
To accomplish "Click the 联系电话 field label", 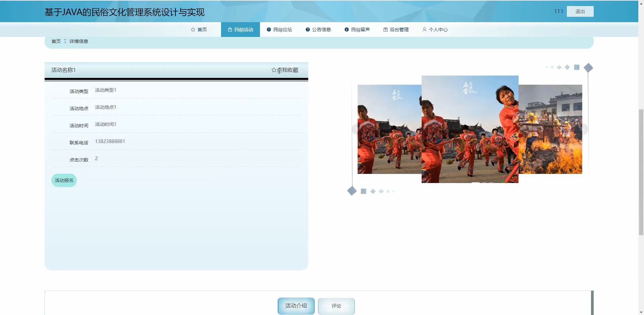I will click(x=79, y=143).
